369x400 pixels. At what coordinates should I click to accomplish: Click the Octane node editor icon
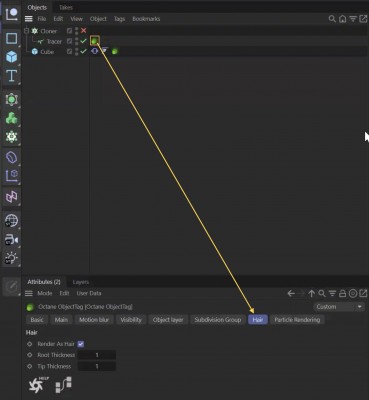click(63, 385)
